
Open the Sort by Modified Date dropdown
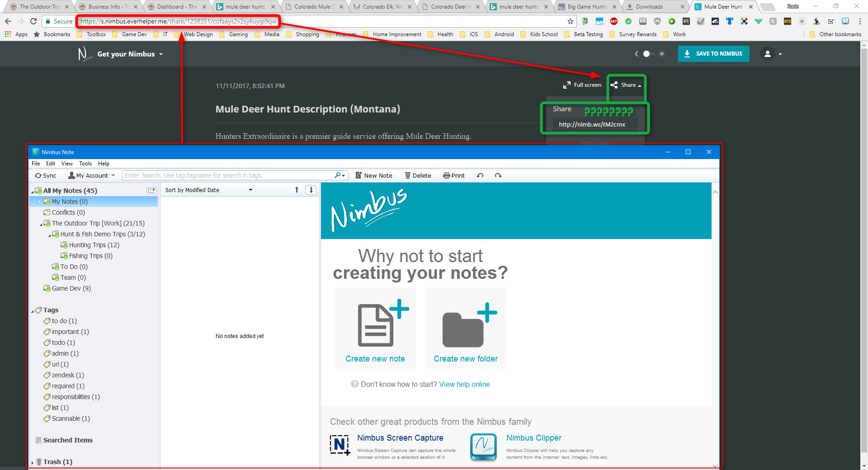pyautogui.click(x=208, y=190)
